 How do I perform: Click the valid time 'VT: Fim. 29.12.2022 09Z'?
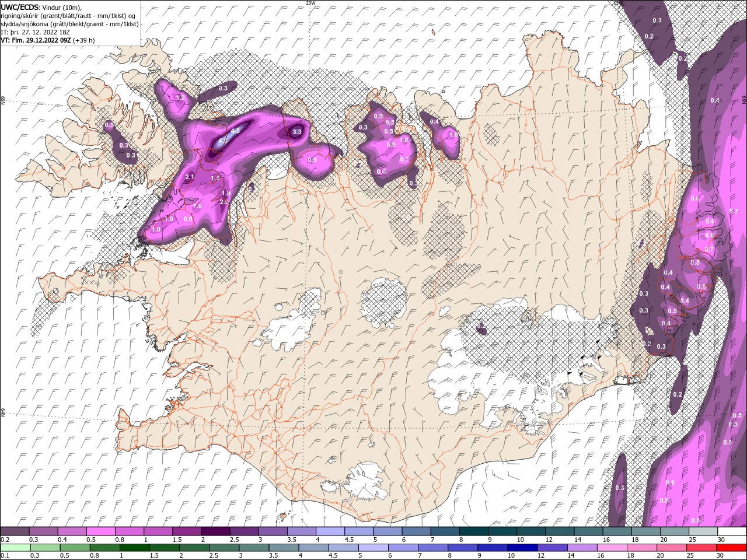(x=36, y=40)
